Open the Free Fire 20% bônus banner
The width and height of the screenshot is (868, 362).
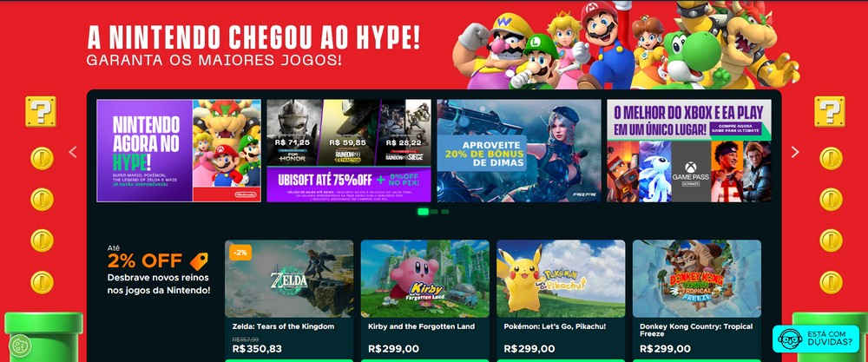coord(519,150)
